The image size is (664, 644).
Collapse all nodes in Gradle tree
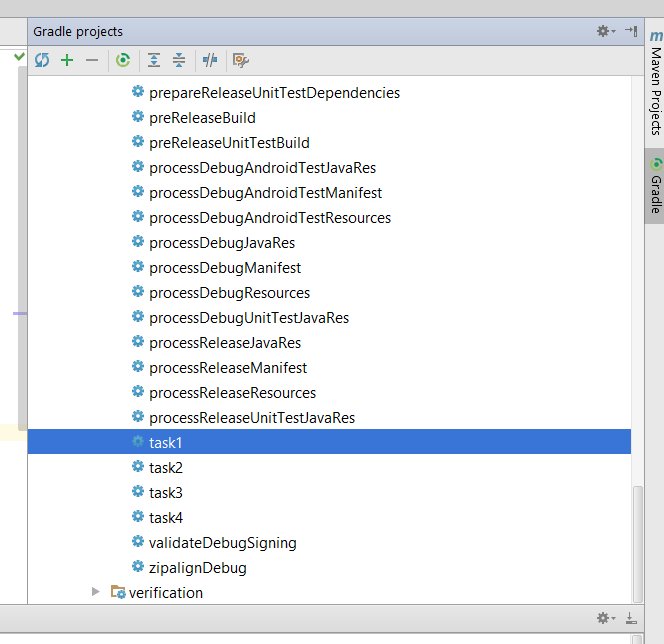(x=179, y=60)
